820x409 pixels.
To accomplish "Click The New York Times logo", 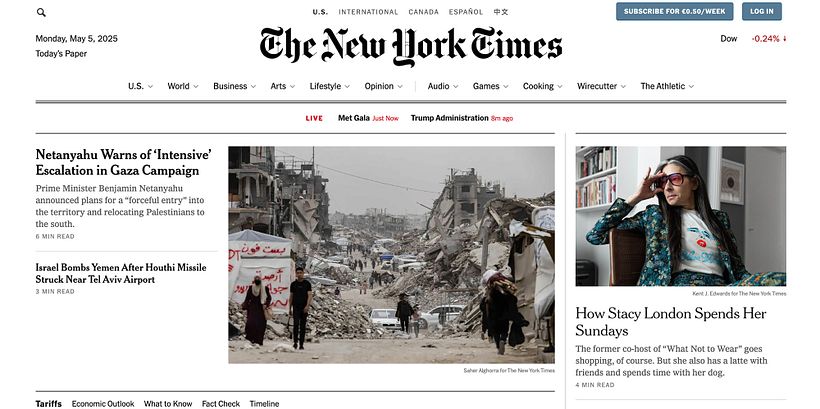I will [411, 47].
